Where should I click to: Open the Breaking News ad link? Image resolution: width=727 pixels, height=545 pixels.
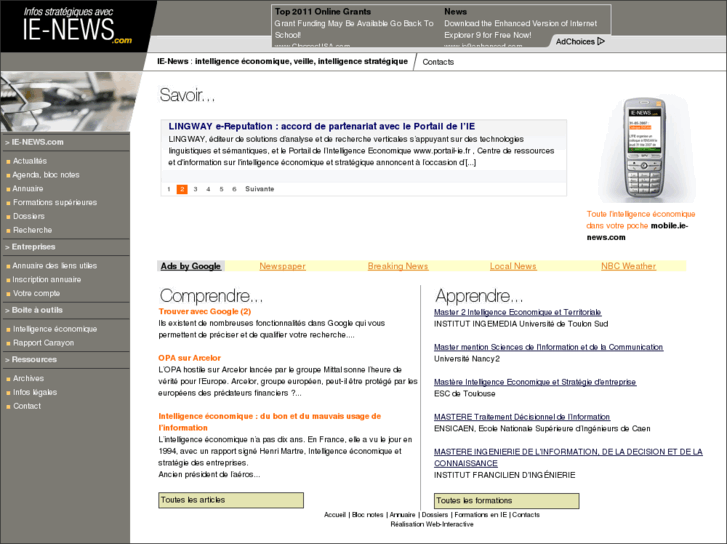[398, 266]
